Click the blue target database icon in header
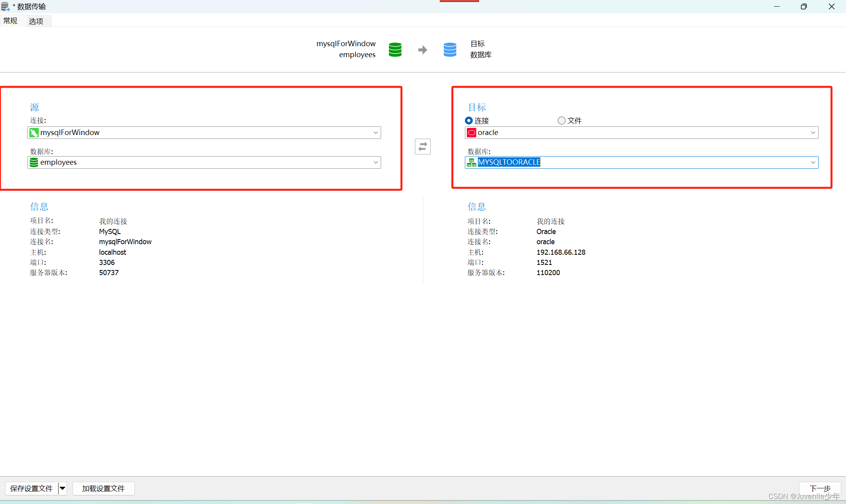The image size is (846, 504). (x=450, y=50)
